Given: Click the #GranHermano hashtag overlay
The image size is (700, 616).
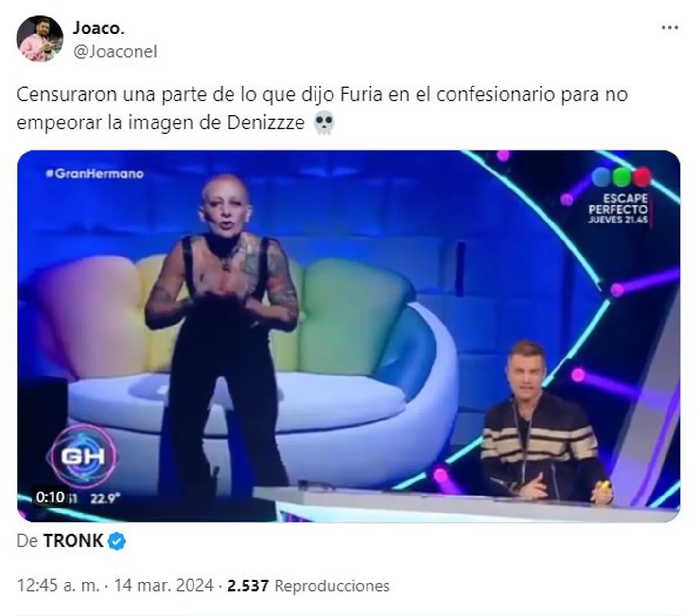Looking at the screenshot, I should (95, 173).
